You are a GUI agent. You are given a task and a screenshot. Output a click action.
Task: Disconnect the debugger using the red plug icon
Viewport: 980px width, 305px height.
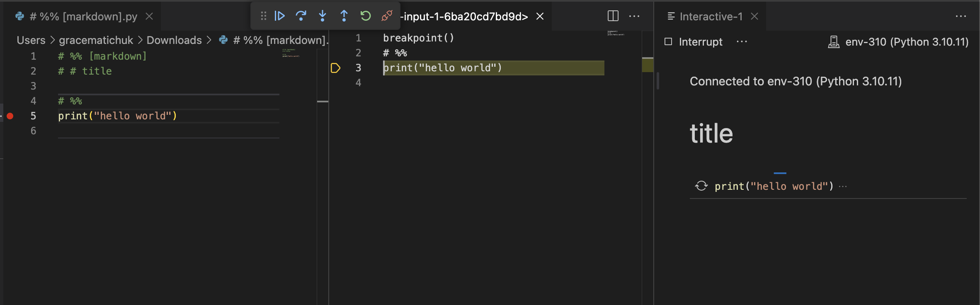(386, 16)
